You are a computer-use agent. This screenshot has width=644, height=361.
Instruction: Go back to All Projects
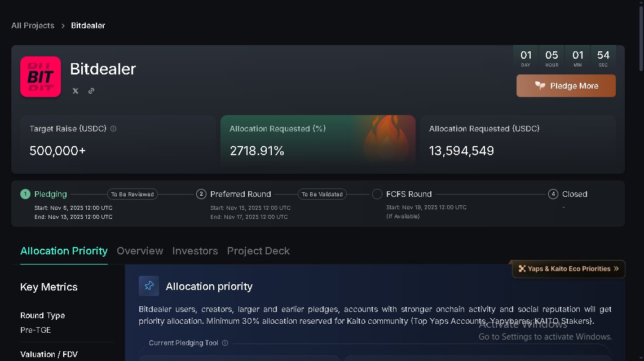pos(33,25)
